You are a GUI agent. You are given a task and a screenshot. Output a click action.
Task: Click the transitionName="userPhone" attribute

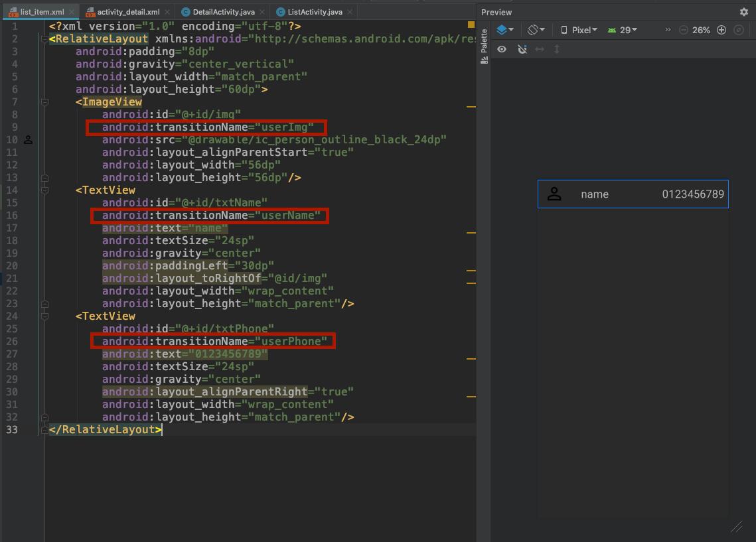click(214, 342)
